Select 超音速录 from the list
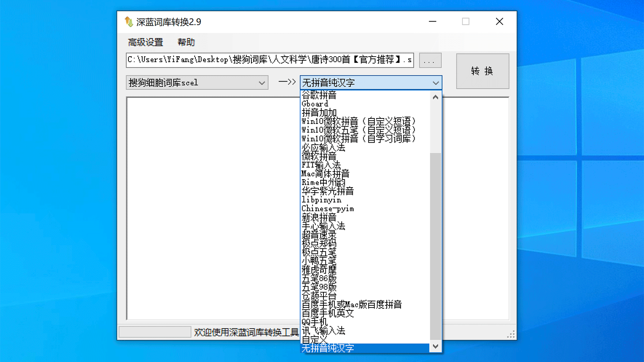Viewport: 644px width, 362px height. (x=365, y=235)
